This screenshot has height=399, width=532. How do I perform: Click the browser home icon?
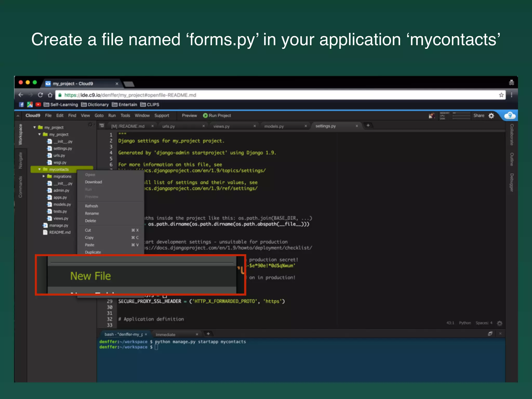click(x=50, y=95)
